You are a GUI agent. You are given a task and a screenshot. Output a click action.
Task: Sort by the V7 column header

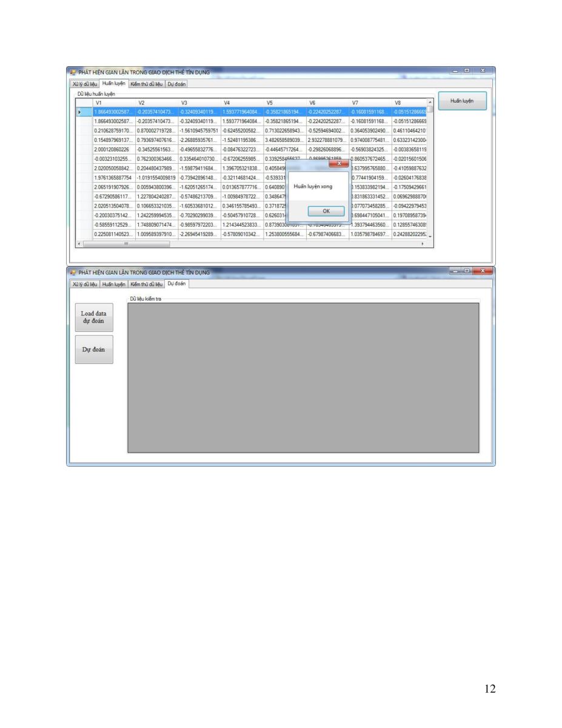370,103
